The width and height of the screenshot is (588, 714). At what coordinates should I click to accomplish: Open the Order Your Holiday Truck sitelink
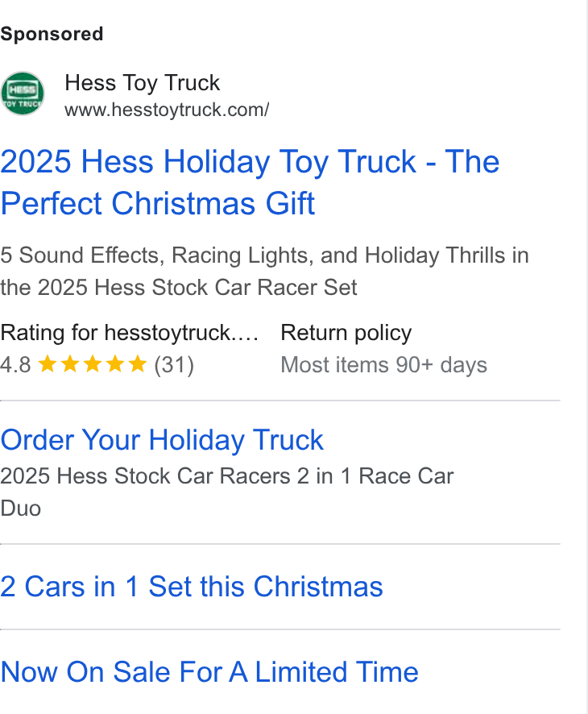point(162,440)
